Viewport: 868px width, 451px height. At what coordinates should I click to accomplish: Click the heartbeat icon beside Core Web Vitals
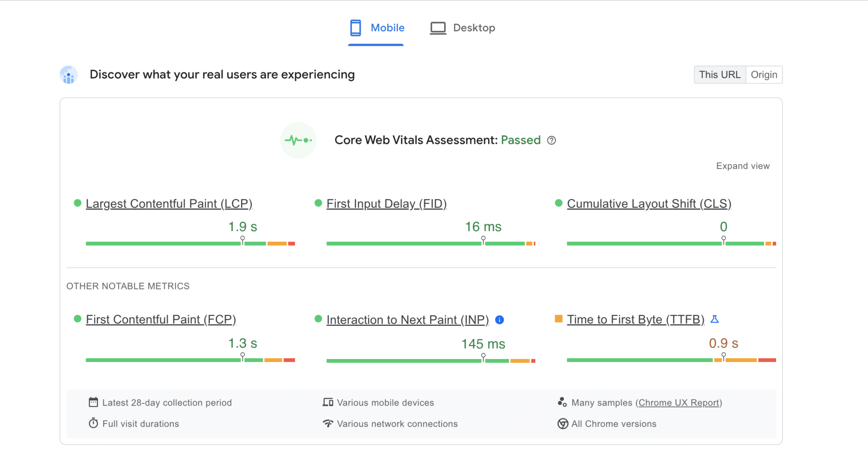(x=298, y=140)
